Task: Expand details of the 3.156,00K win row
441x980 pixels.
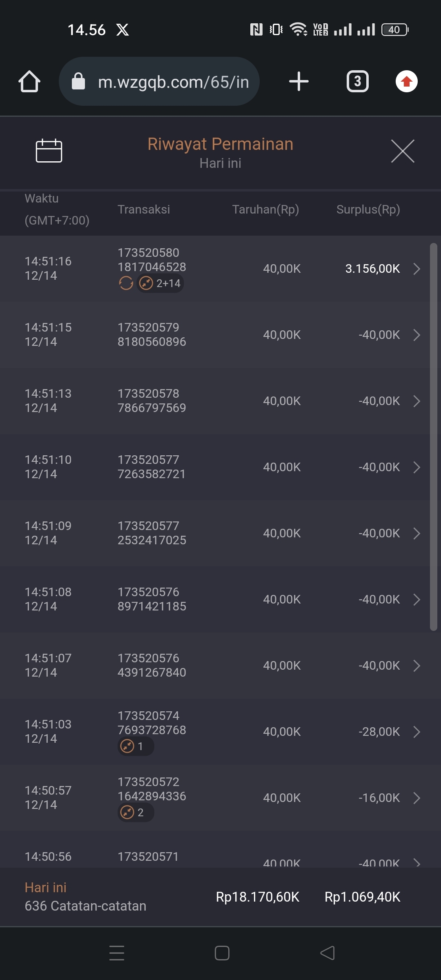Action: click(x=416, y=269)
